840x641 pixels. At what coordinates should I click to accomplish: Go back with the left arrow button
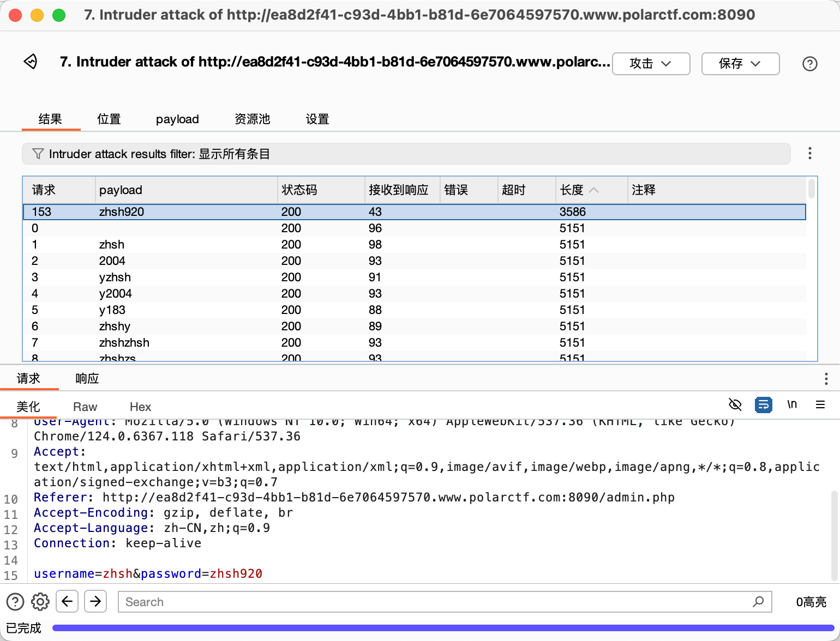coord(67,601)
